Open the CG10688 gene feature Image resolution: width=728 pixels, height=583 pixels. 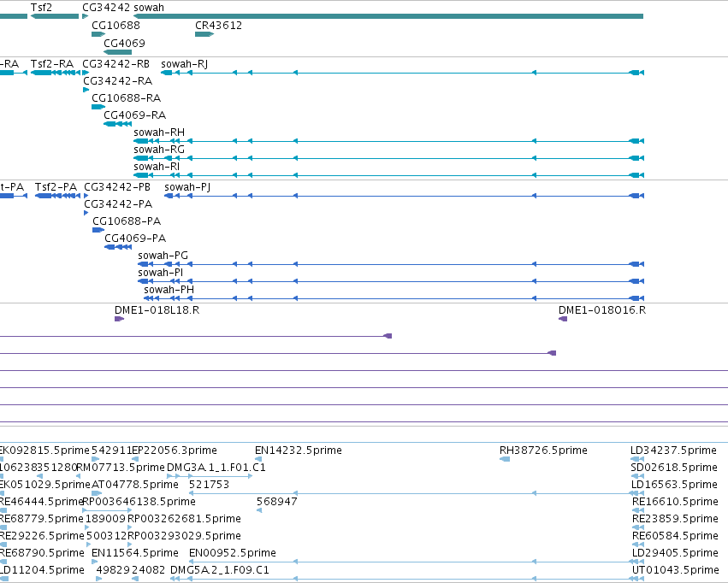pyautogui.click(x=98, y=34)
